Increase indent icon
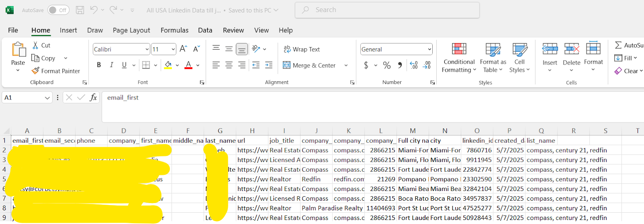 click(268, 65)
